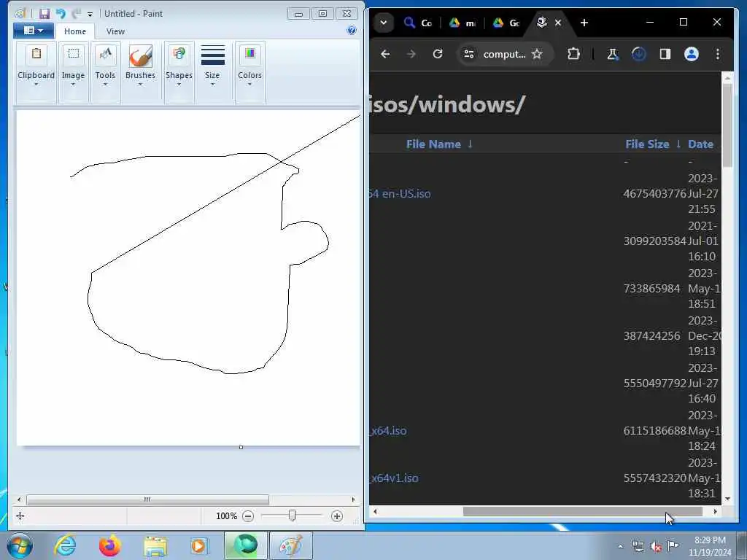Click the Chrome address bar URL text
Screen dimensions: 747x560
tap(505, 54)
